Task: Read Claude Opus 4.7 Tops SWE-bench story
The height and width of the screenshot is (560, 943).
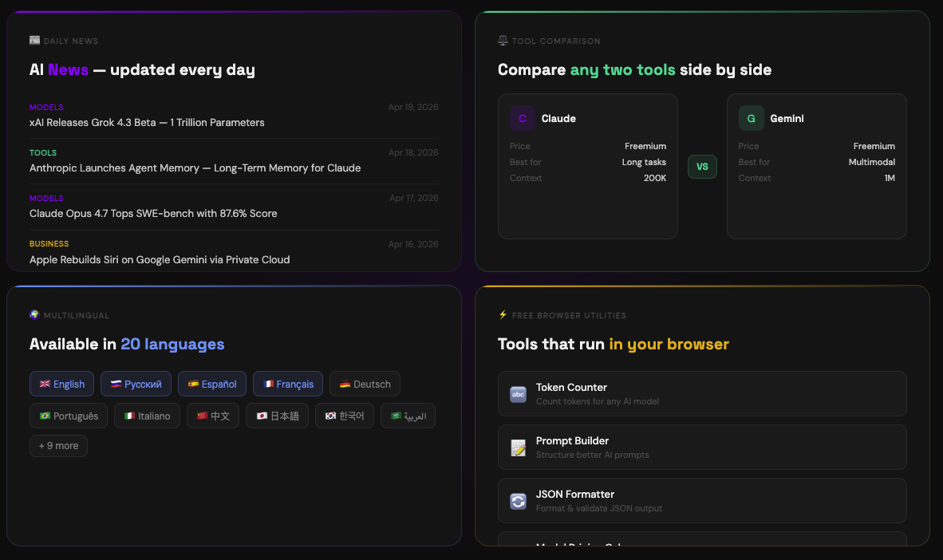Action: click(153, 214)
